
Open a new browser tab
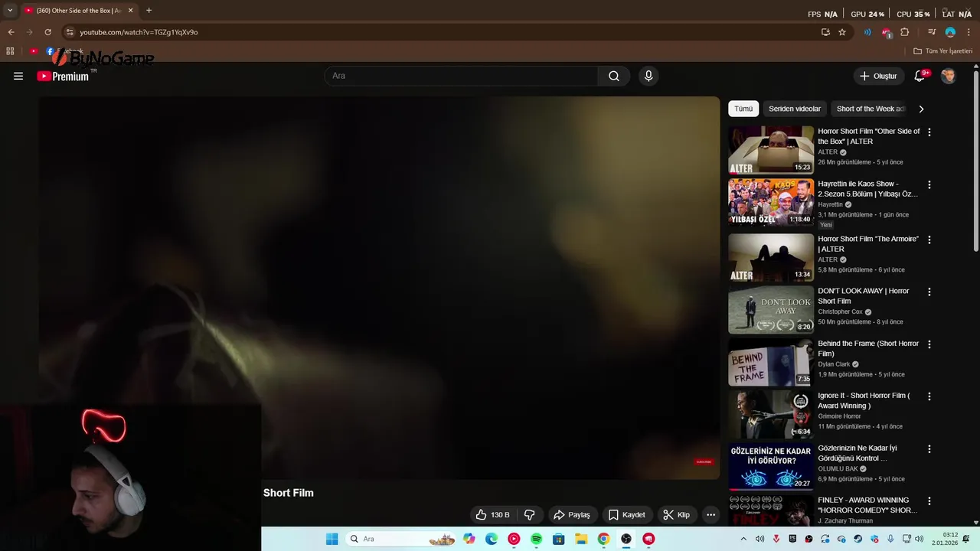tap(149, 11)
